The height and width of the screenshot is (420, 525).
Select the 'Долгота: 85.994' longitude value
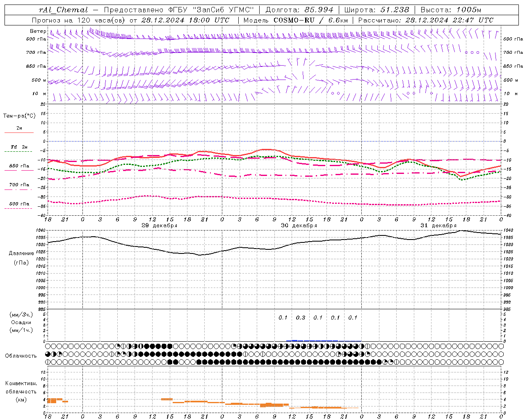coord(299,10)
